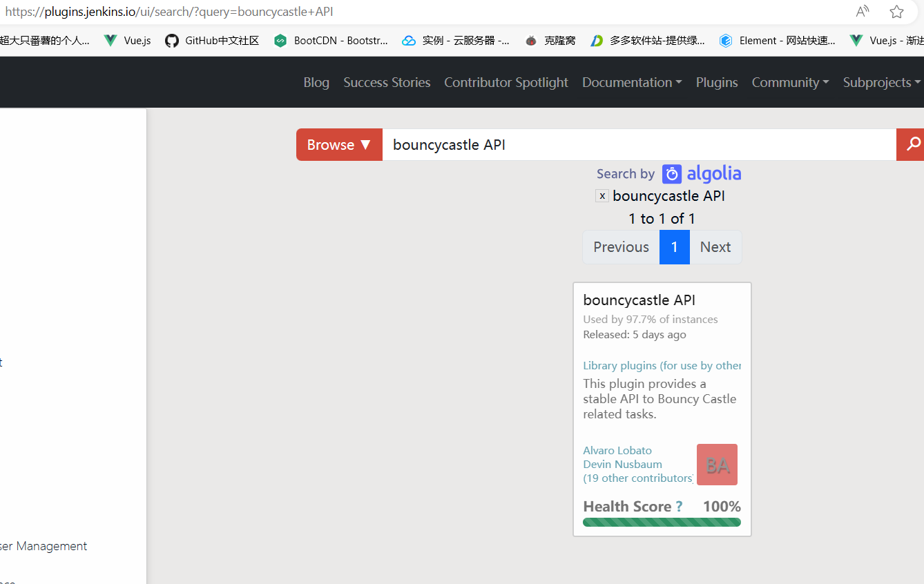Click the 'Used by 97.7% of instances' text
Viewport: 924px width, 584px height.
(x=651, y=320)
